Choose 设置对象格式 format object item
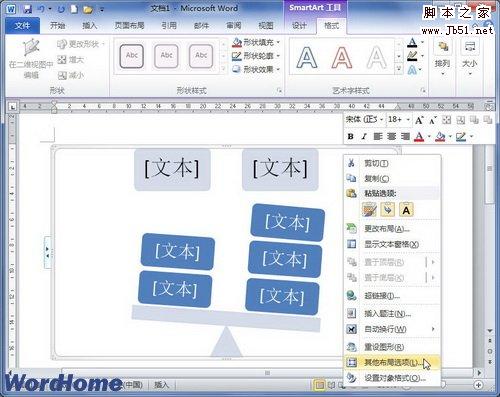500x397 pixels. [392, 378]
